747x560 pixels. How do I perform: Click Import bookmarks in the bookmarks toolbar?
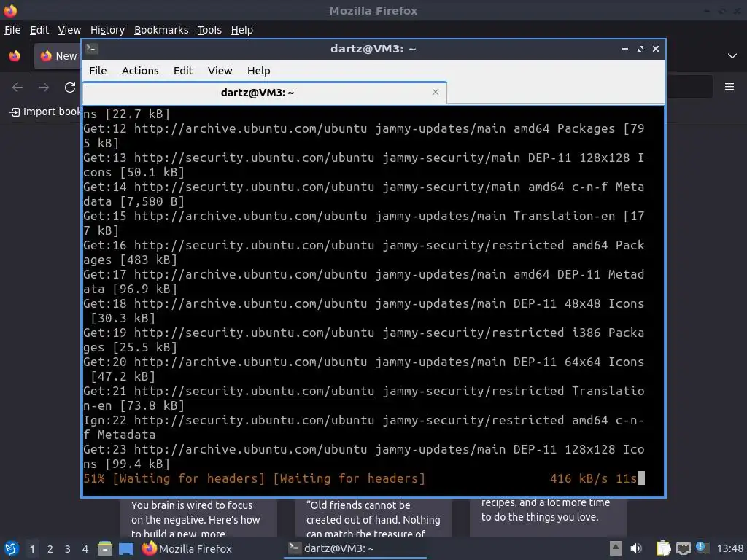coord(45,112)
